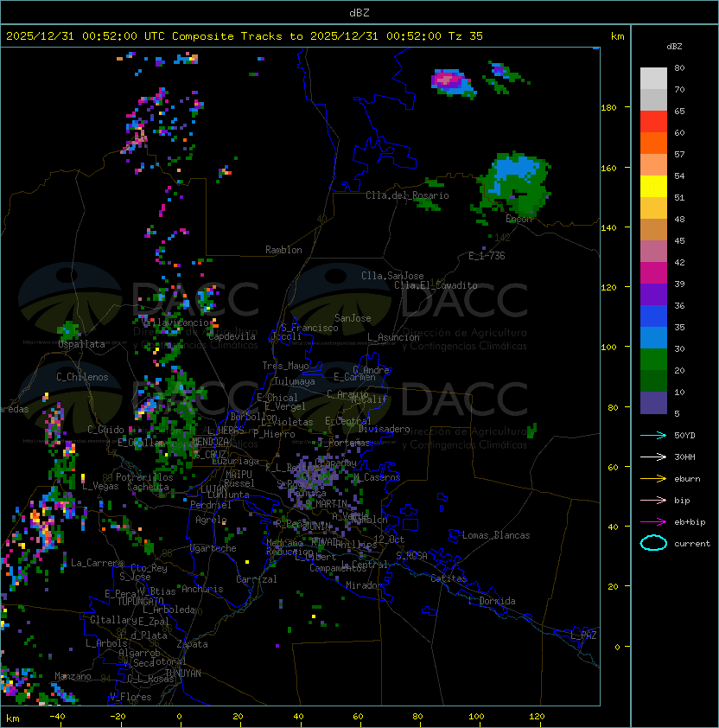The height and width of the screenshot is (728, 719).
Task: Click the blue-green storm cell above Encon
Action: click(x=516, y=183)
